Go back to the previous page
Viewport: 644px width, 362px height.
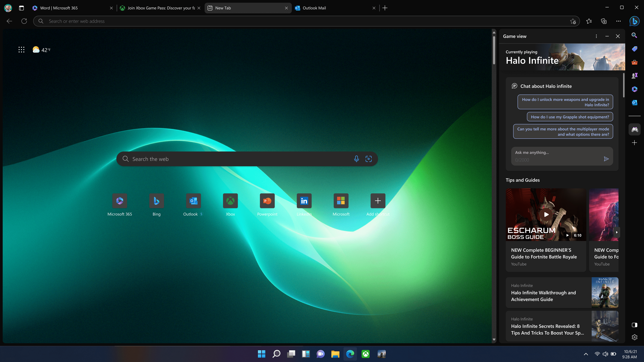coord(9,21)
